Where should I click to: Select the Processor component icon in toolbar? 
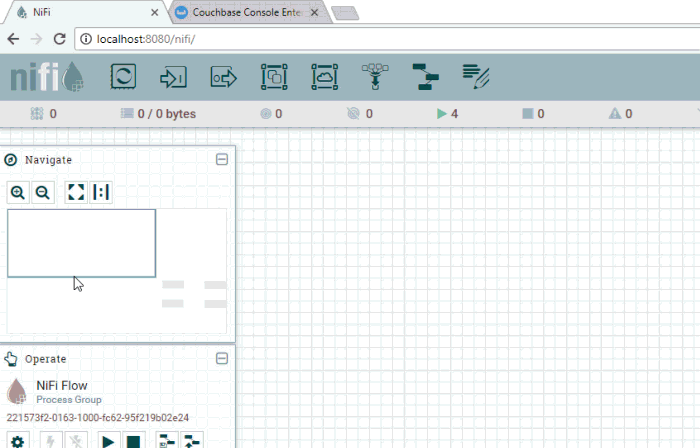(122, 77)
